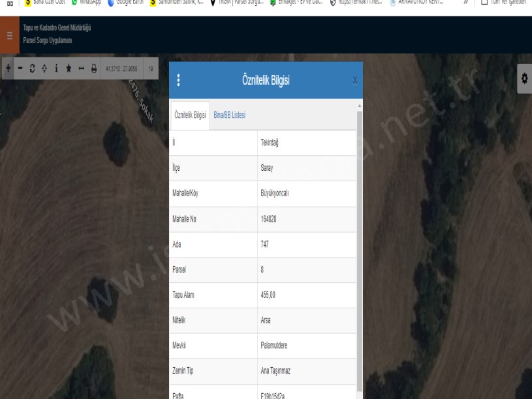Click the print map icon

(x=94, y=68)
